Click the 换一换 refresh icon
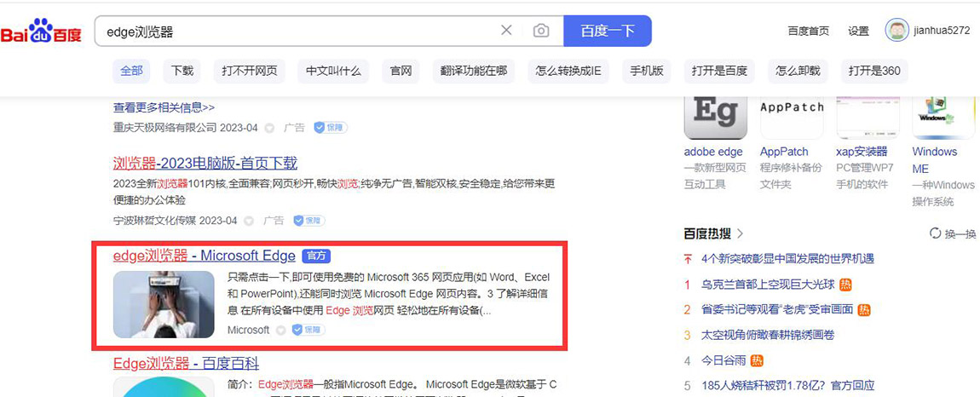Screen dimensions: 980x397 point(936,233)
